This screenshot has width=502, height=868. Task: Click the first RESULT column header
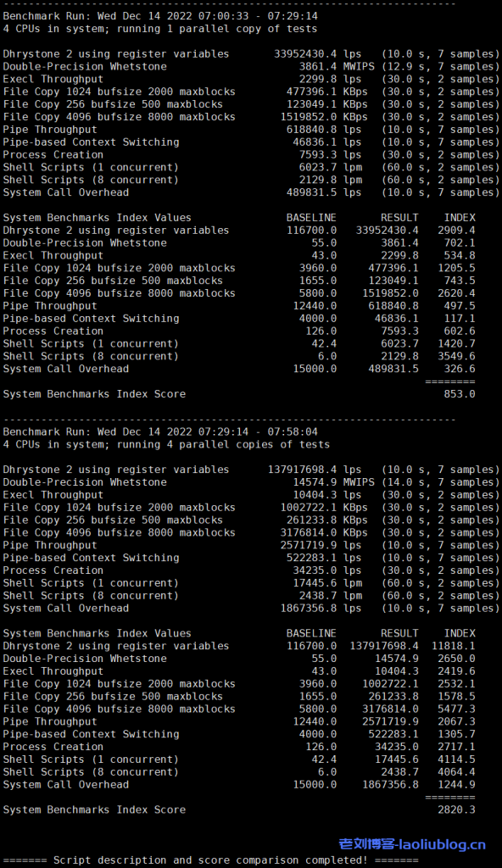[x=399, y=218]
